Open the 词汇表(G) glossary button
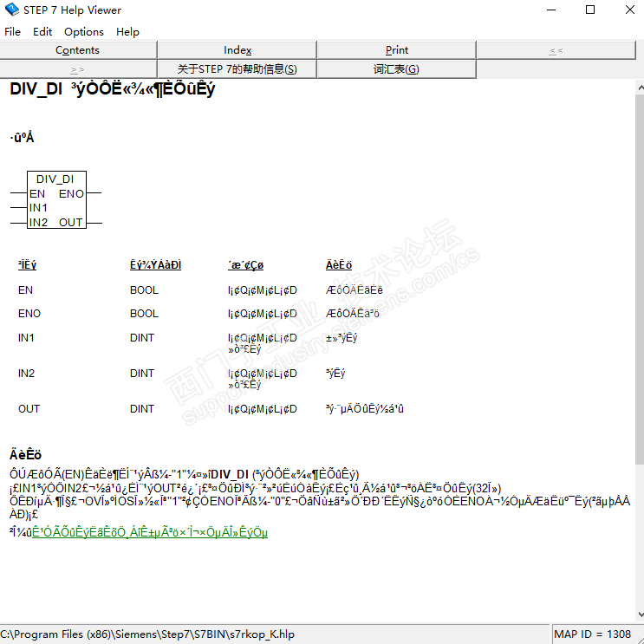This screenshot has width=644, height=644. click(x=397, y=69)
